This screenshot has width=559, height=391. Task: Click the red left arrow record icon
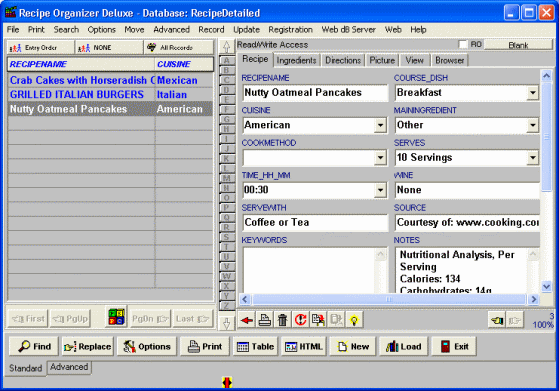[x=247, y=320]
